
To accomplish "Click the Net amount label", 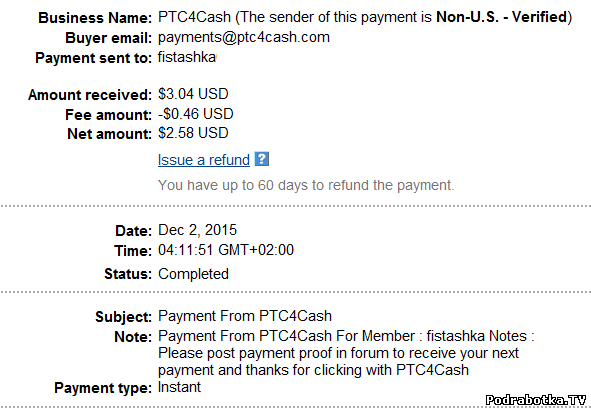I will [109, 134].
